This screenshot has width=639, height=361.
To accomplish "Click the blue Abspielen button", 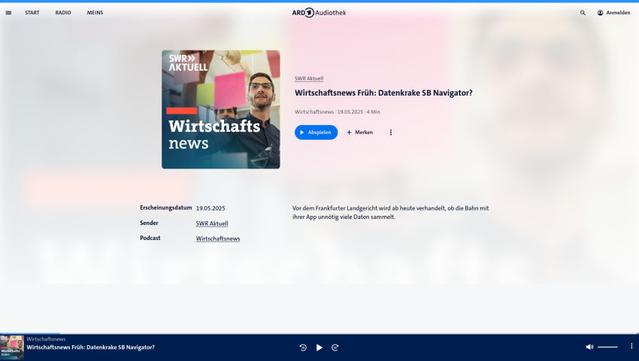I will [316, 132].
